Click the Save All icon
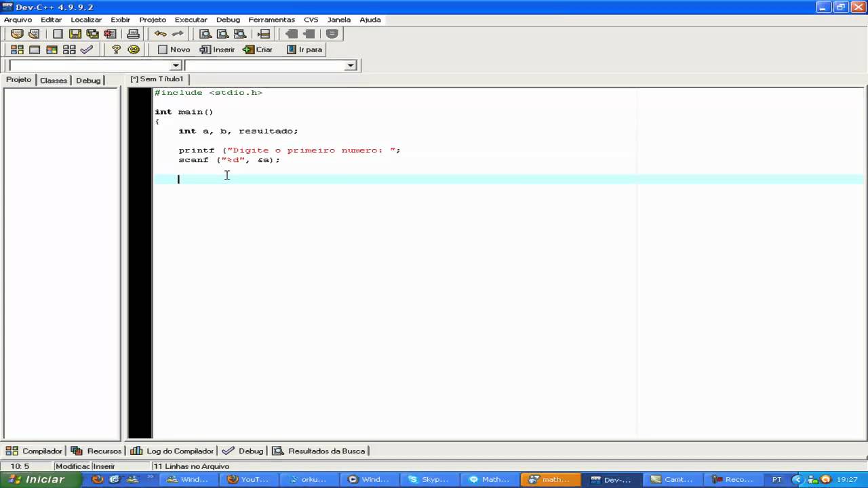868x488 pixels. point(92,33)
